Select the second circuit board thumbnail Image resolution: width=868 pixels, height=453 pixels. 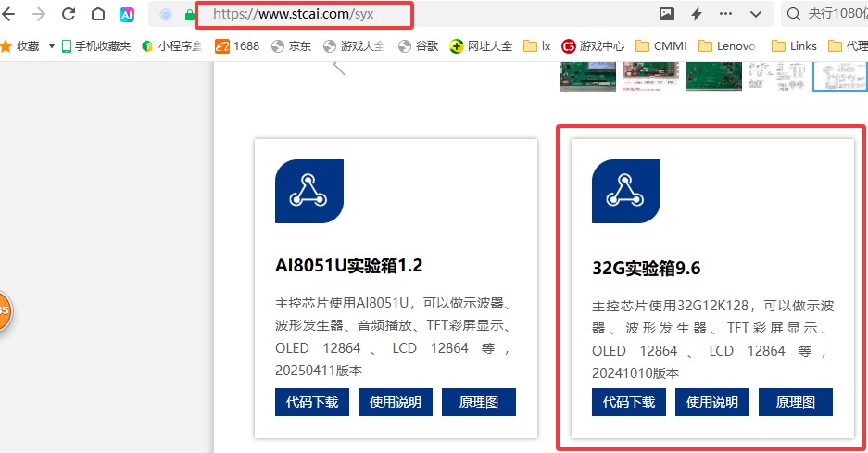[x=651, y=76]
